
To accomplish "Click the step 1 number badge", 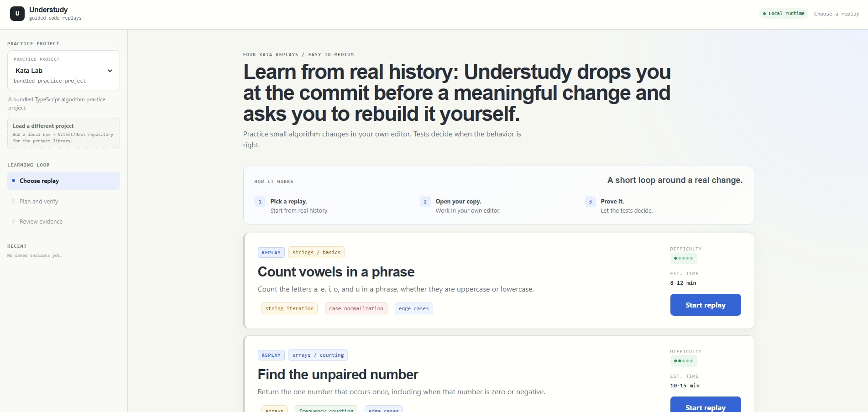I will [x=260, y=202].
